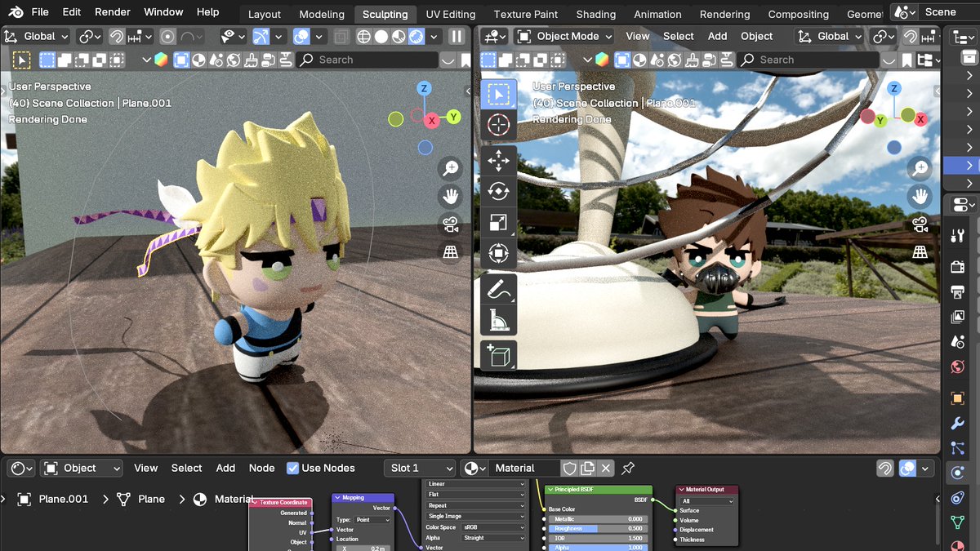Open the File menu

click(x=40, y=12)
